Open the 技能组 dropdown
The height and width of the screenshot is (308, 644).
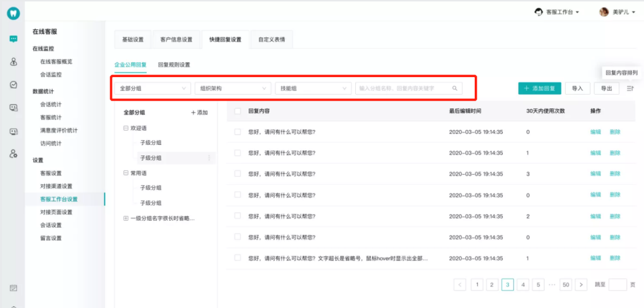pos(313,88)
